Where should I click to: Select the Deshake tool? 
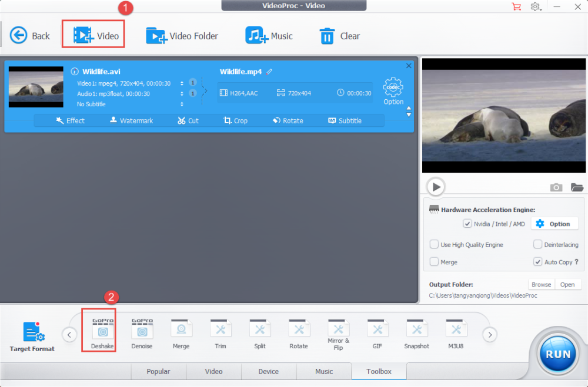click(102, 334)
